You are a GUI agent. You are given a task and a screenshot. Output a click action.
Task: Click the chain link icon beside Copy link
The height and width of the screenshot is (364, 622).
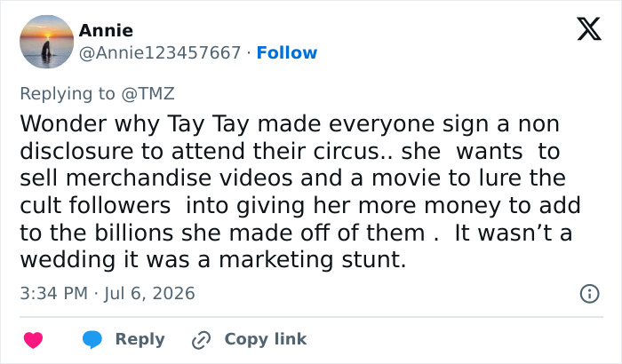(x=201, y=340)
